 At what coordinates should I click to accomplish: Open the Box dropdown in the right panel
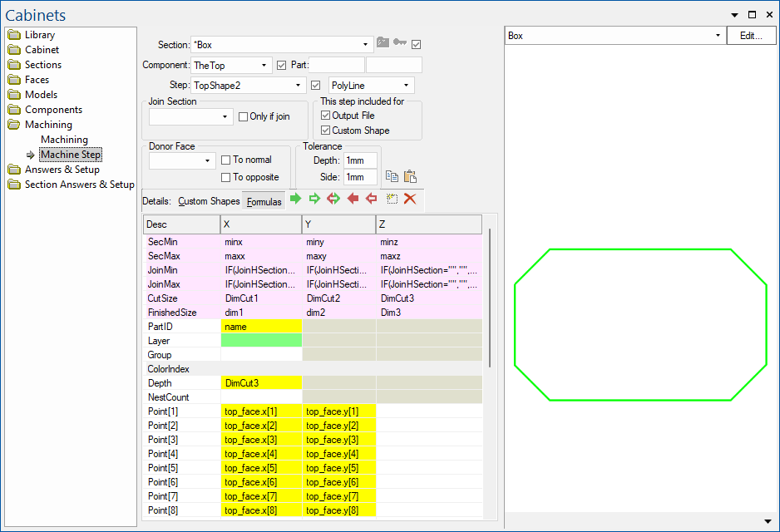[x=716, y=36]
